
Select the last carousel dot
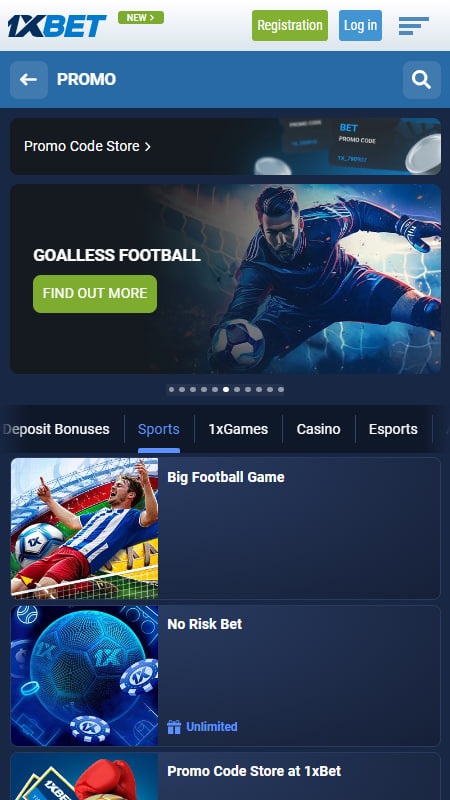(x=281, y=390)
